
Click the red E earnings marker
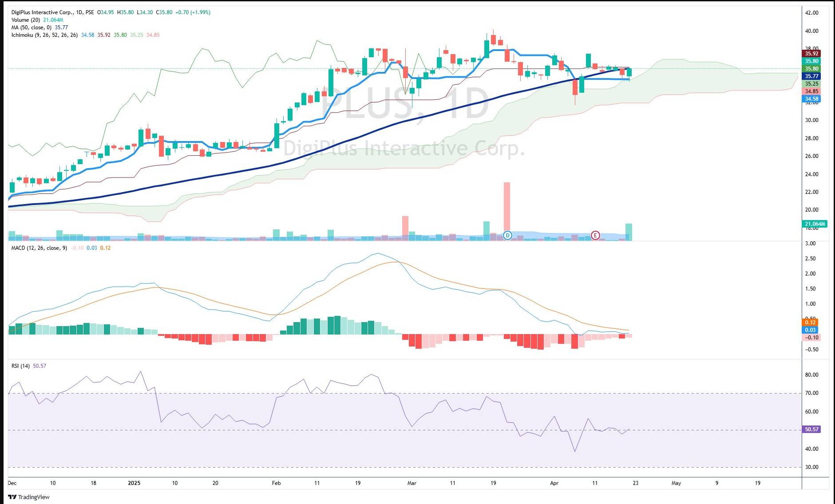click(595, 236)
